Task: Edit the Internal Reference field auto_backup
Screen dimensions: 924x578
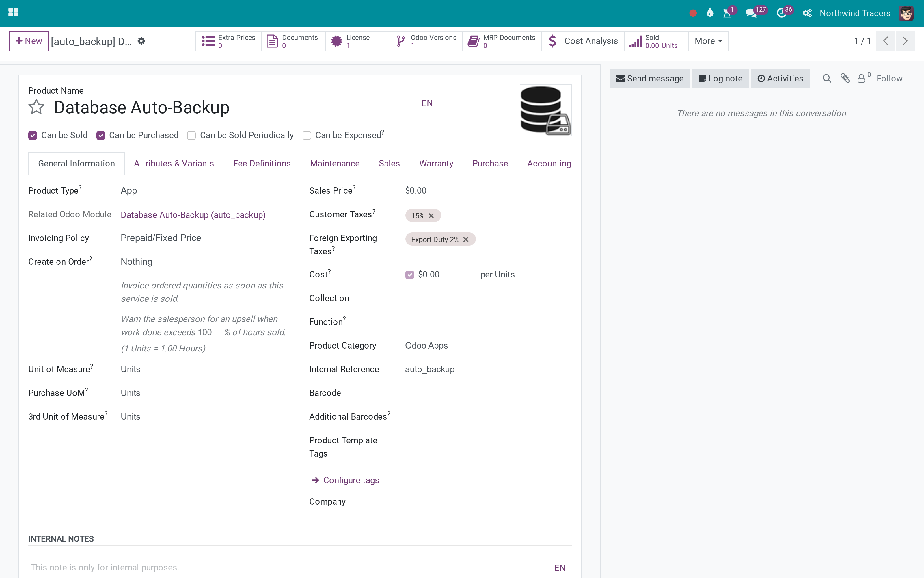Action: pyautogui.click(x=488, y=369)
